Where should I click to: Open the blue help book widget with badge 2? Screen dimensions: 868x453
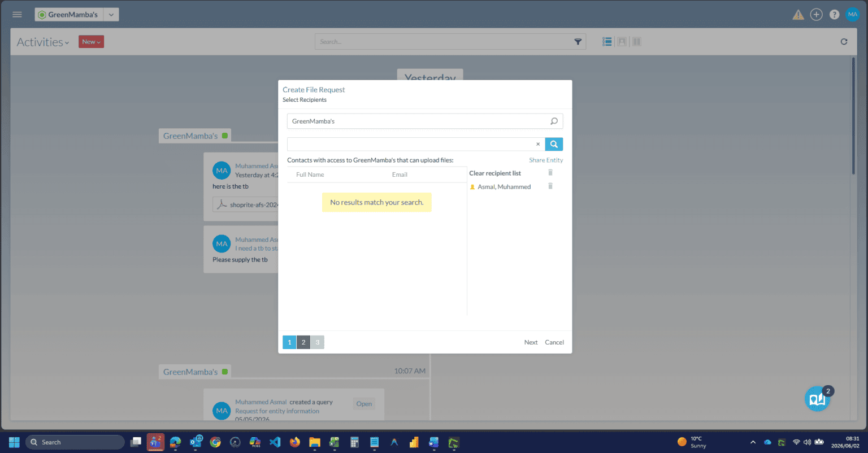[x=818, y=399]
